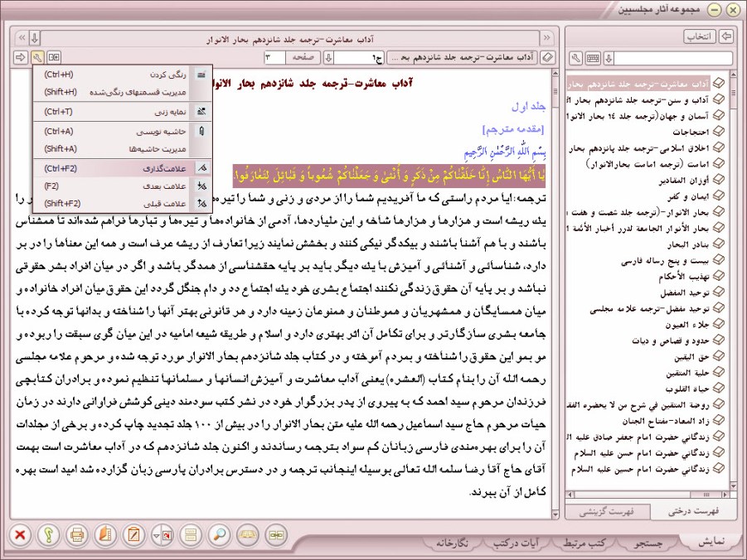The image size is (747, 560).
Task: Open the clipboard notes icon
Action: 133,535
